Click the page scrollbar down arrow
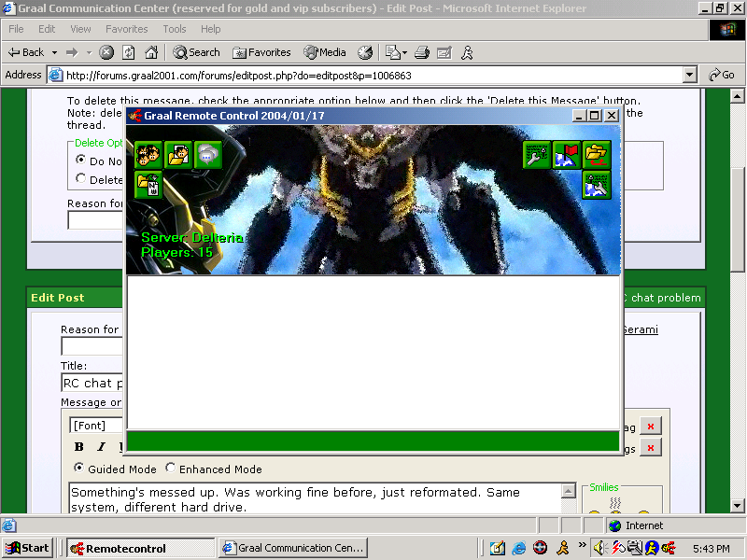Viewport: 747px width, 560px height. point(737,505)
